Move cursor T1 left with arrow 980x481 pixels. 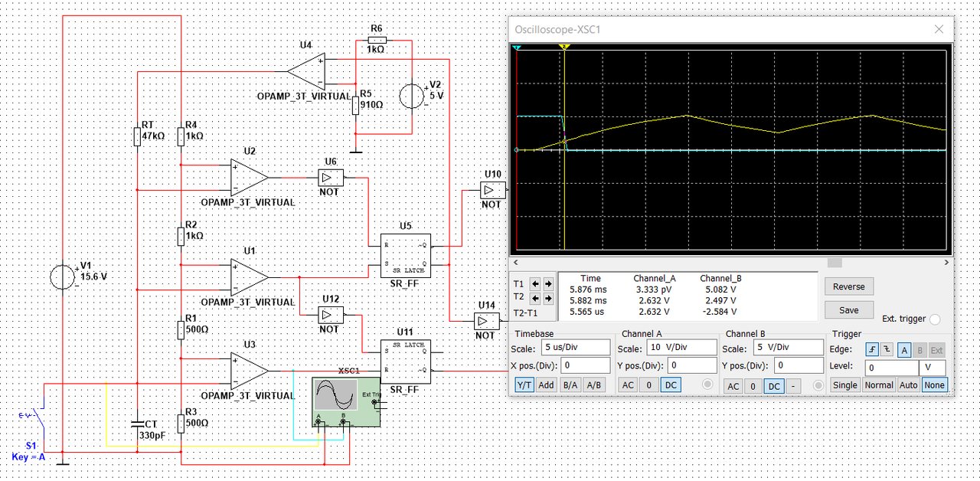(536, 283)
